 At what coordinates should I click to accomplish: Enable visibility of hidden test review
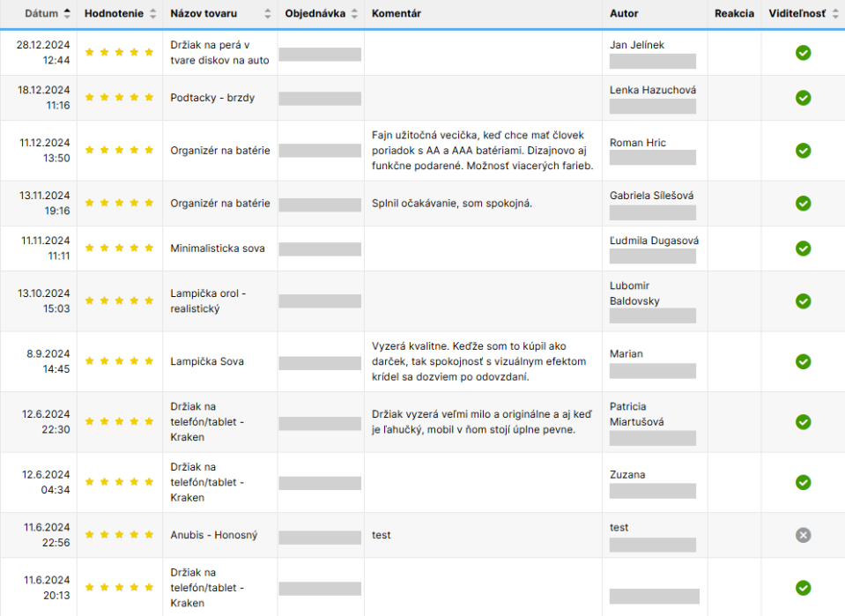[x=803, y=535]
